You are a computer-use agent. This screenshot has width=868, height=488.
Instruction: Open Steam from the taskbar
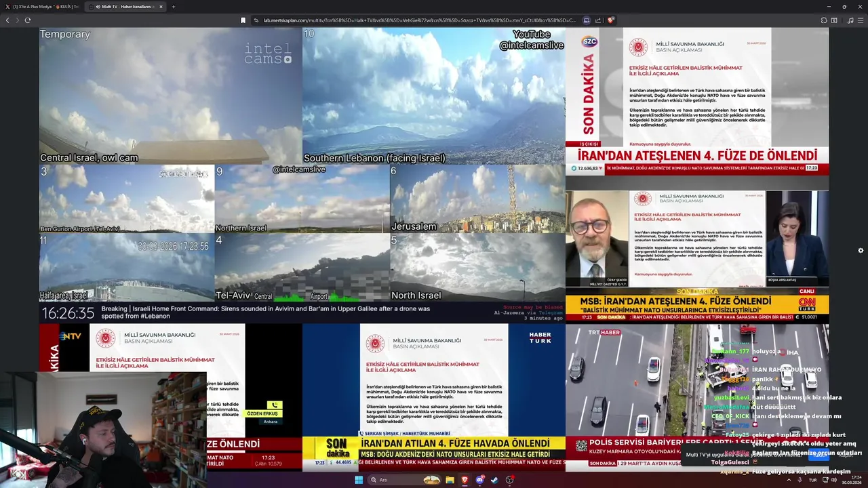(x=494, y=480)
